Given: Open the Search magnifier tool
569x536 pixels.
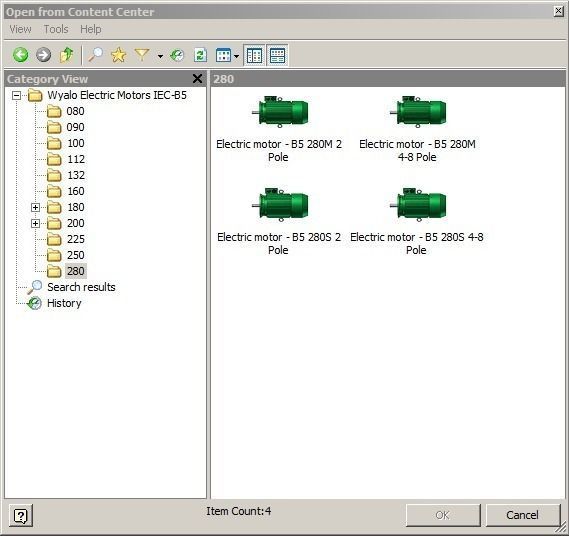Looking at the screenshot, I should tap(96, 55).
